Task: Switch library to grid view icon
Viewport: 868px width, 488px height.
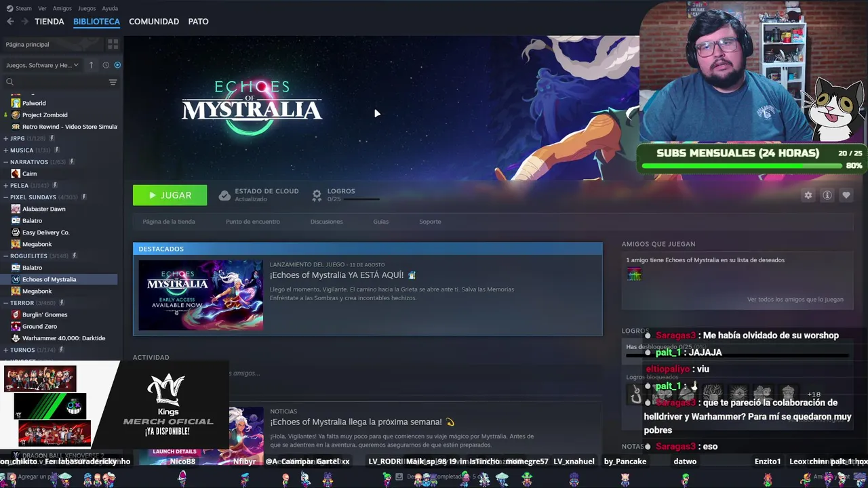Action: tap(113, 44)
